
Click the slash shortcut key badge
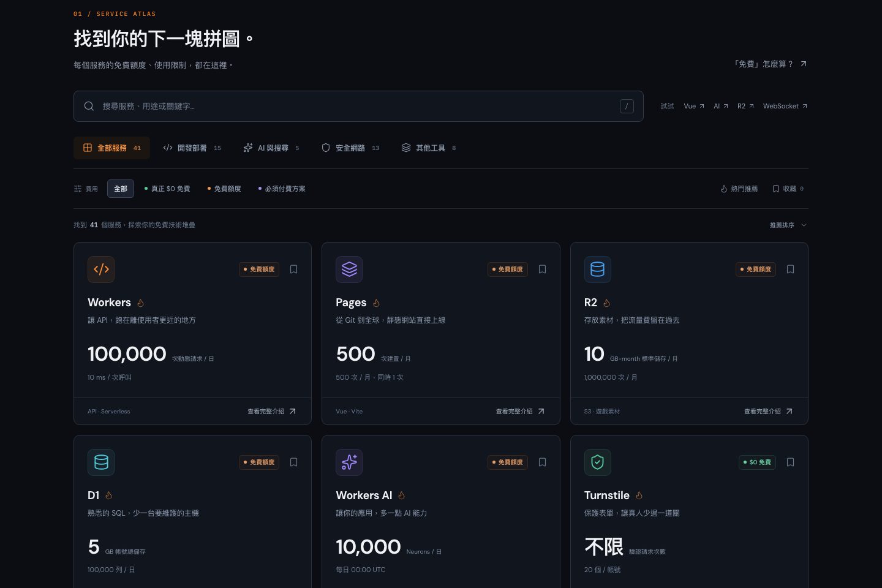[x=627, y=106]
